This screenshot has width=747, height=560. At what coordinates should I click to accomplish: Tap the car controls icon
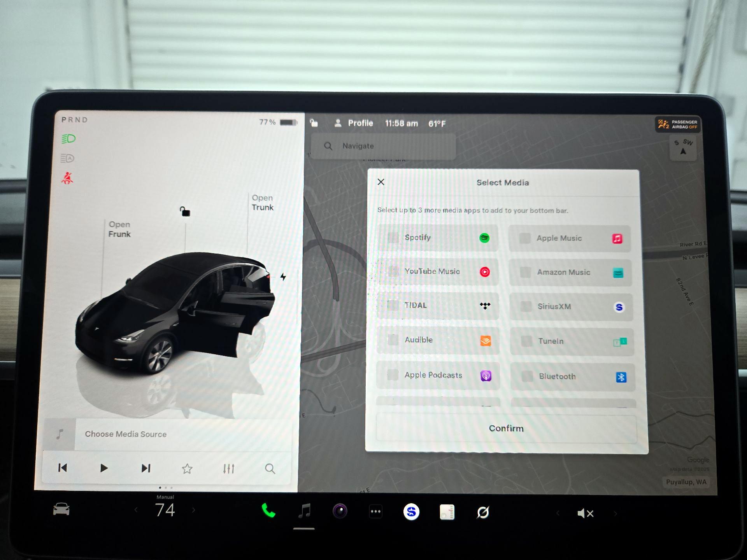point(61,509)
